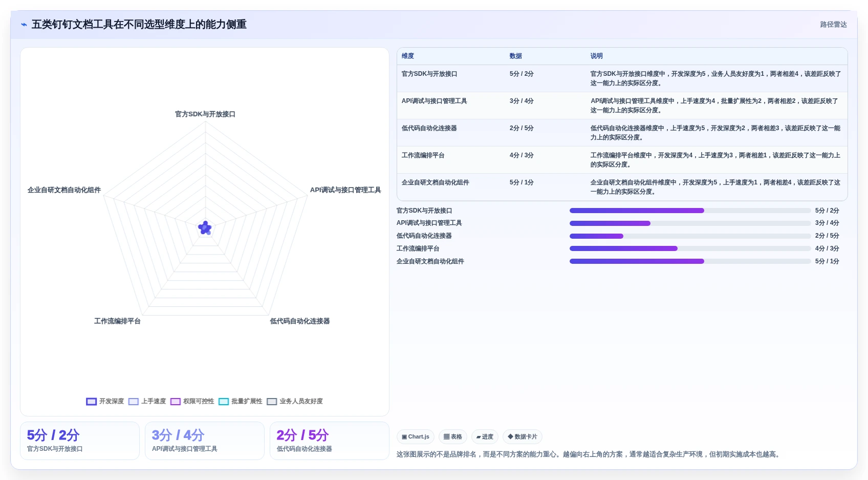Viewport: 868px width, 480px height.
Task: Select table row 官方SDK与开放接口
Action: tap(622, 78)
